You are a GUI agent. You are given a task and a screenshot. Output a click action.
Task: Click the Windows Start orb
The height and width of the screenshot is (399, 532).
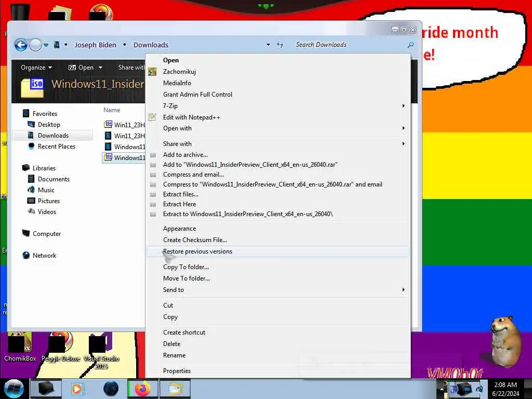(14, 389)
